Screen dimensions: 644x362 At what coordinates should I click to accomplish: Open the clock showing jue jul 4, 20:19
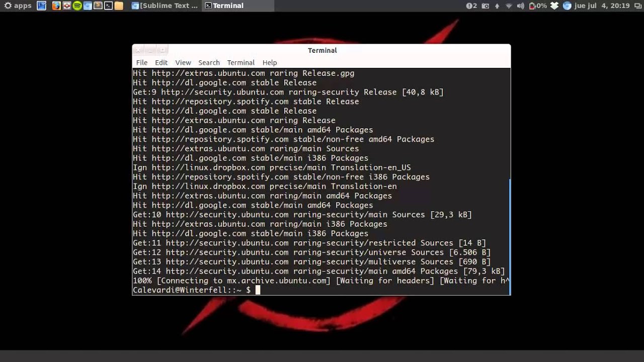click(602, 6)
